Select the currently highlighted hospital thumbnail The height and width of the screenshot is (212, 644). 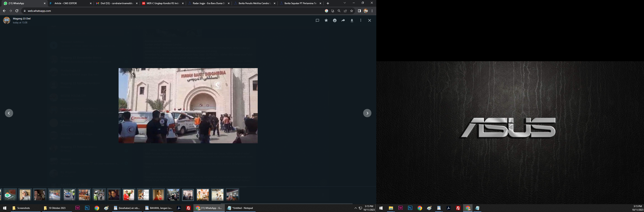(x=188, y=195)
